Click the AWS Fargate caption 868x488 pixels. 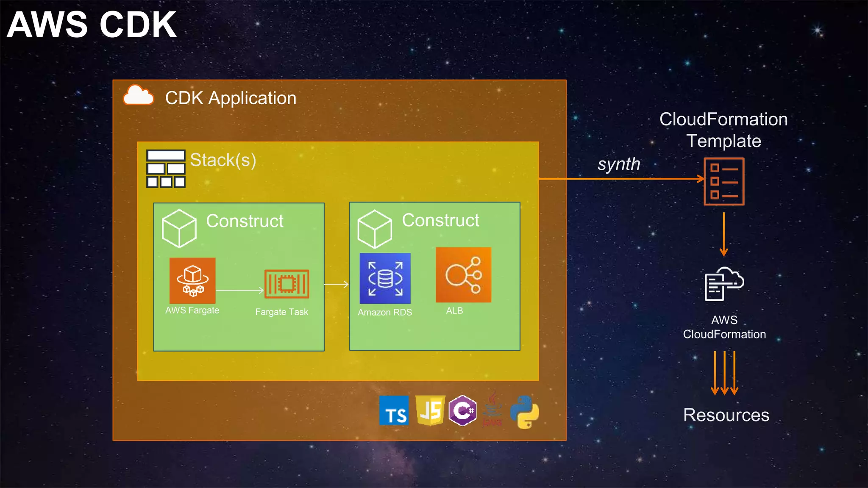click(x=192, y=311)
